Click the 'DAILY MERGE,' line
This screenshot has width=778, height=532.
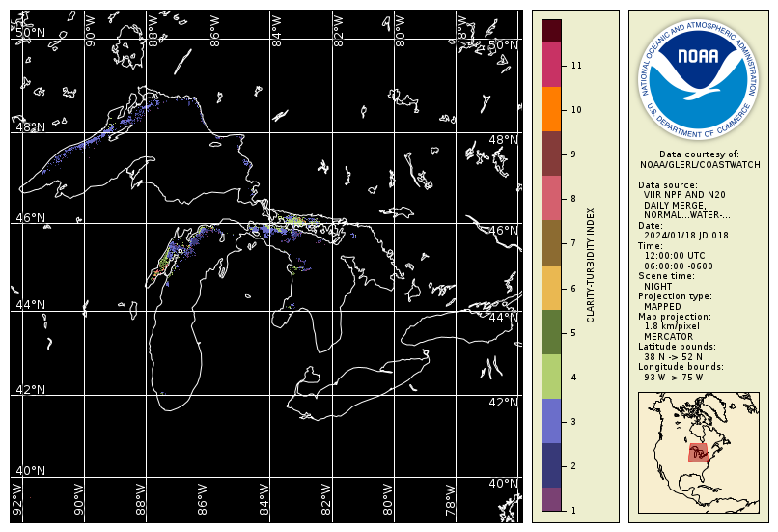675,206
